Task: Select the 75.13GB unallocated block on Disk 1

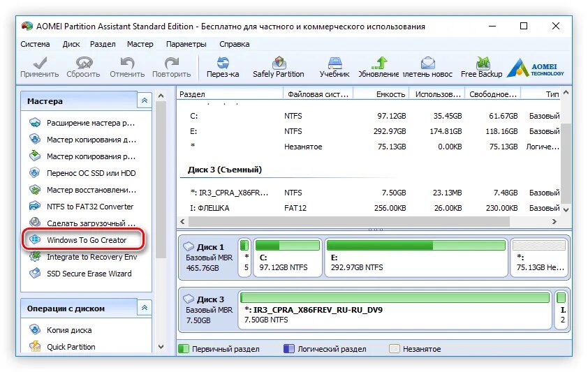Action: point(539,258)
